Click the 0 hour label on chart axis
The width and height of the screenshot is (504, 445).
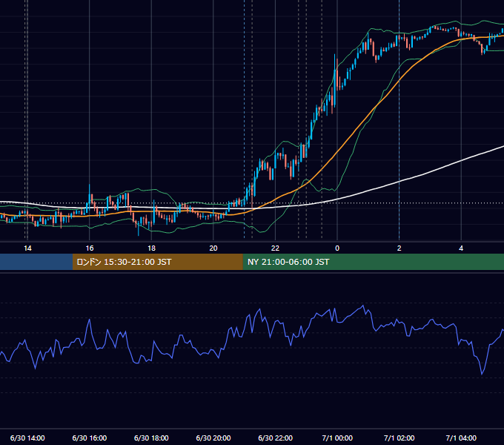tap(337, 248)
